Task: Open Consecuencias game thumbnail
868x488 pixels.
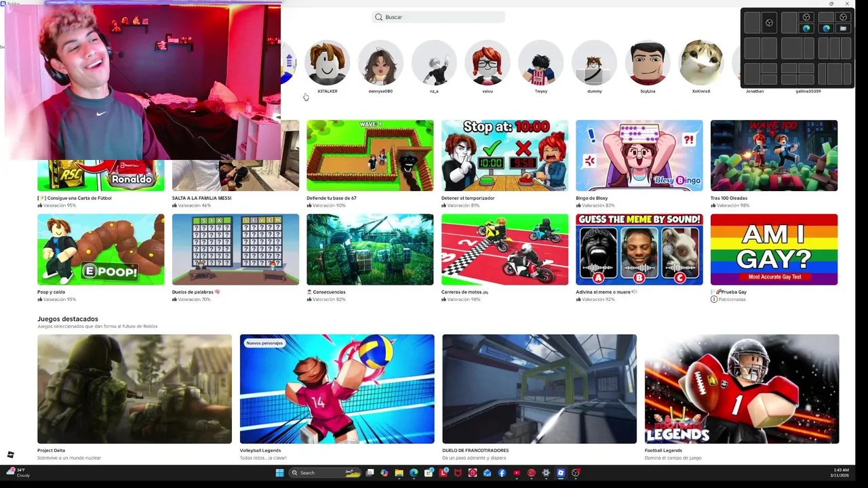Action: click(370, 249)
